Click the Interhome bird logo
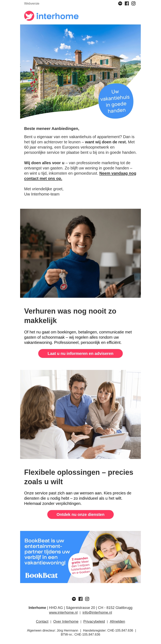161x644 pixels. pyautogui.click(x=29, y=16)
